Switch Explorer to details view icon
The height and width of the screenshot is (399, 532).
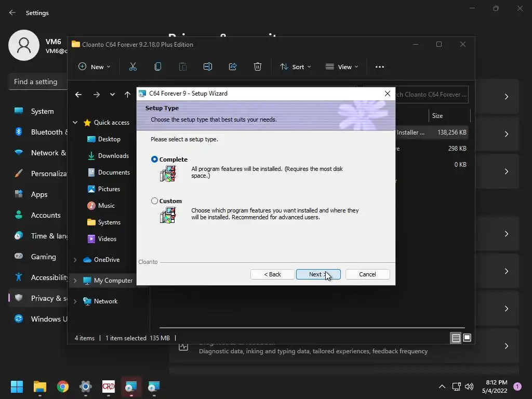(x=456, y=338)
